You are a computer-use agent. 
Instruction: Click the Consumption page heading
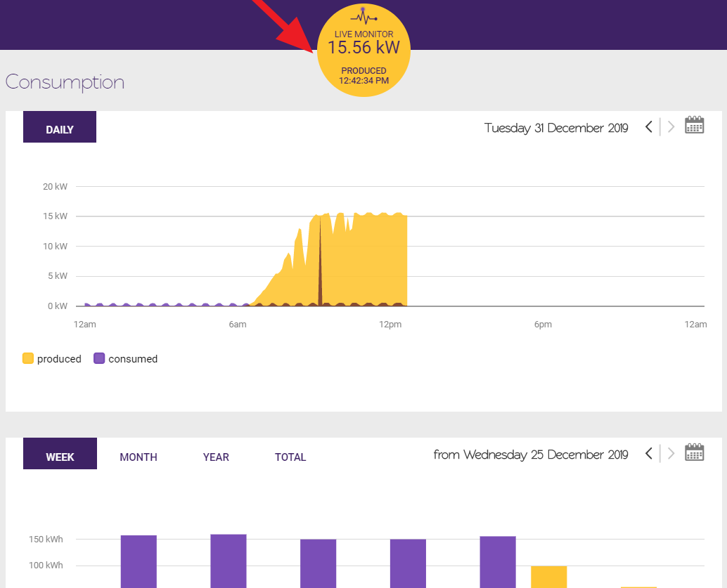click(x=65, y=82)
